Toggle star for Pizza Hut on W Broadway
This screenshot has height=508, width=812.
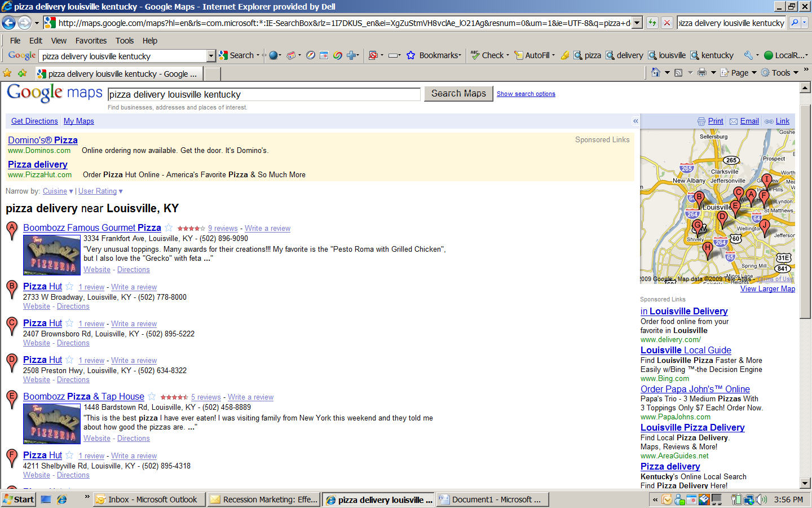(x=69, y=287)
